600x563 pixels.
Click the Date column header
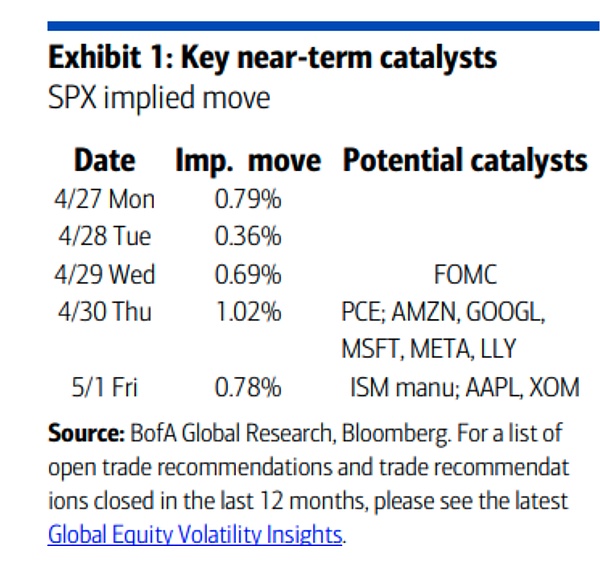(104, 161)
